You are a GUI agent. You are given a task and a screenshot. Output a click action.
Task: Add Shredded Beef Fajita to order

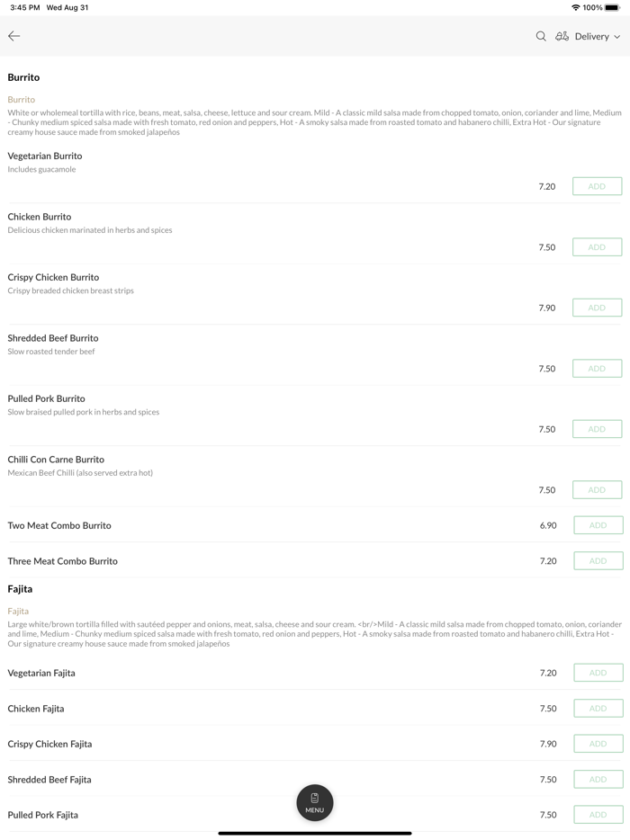598,780
